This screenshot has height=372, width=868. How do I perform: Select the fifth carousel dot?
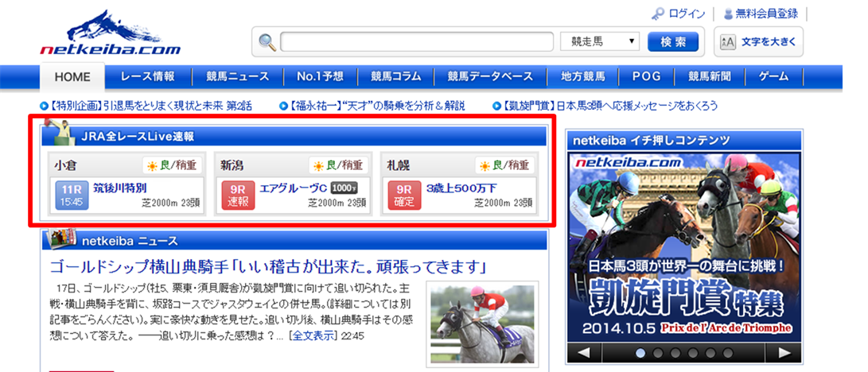[710, 353]
